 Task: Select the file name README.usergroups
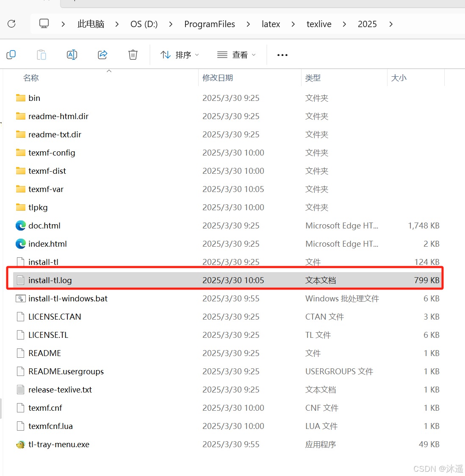(x=66, y=371)
